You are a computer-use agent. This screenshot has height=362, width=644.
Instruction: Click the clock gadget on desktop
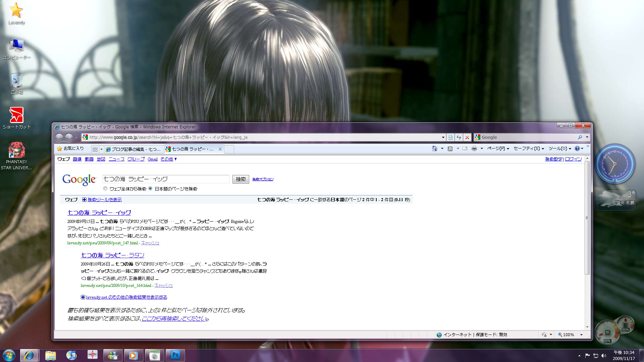click(615, 164)
